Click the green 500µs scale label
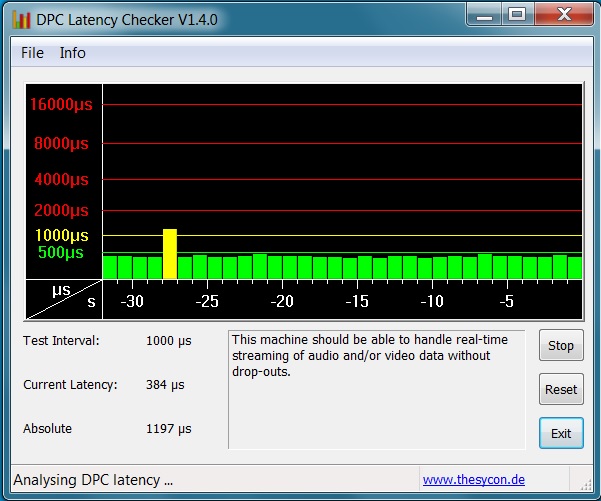The width and height of the screenshot is (601, 501). (x=61, y=252)
